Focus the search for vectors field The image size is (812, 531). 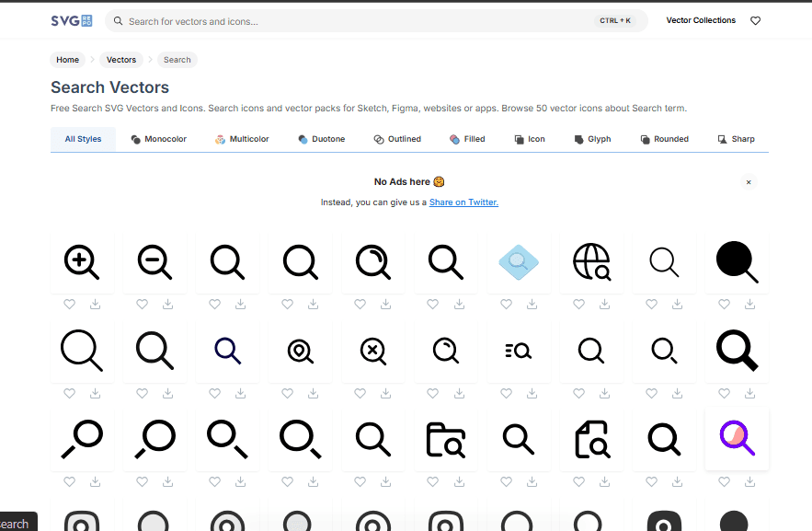[376, 21]
